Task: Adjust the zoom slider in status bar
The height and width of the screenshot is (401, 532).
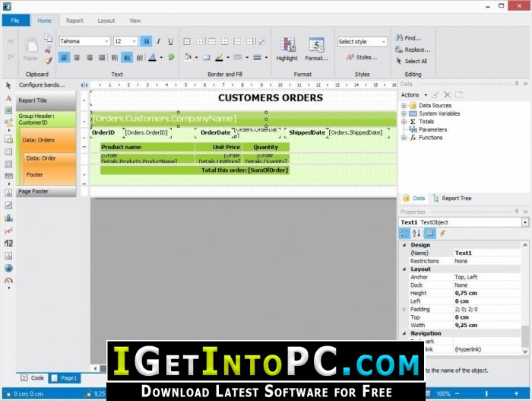Action: coord(486,393)
